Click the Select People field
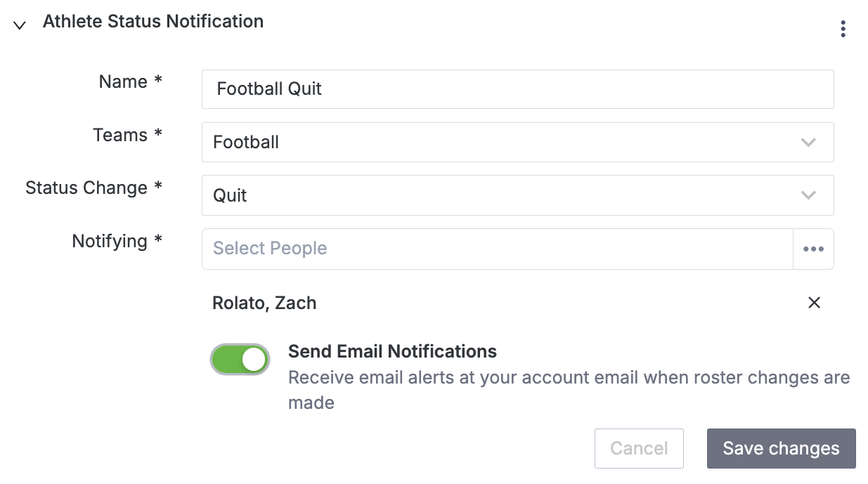This screenshot has width=868, height=484. (492, 249)
